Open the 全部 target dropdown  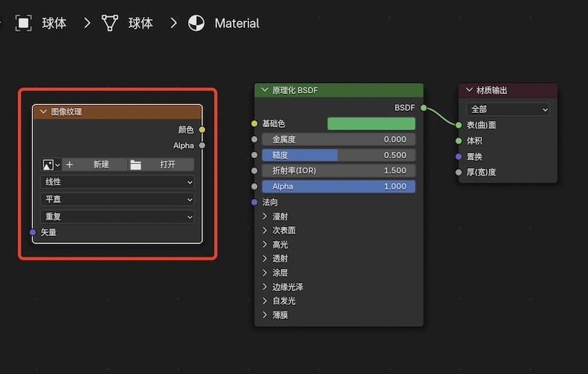pyautogui.click(x=508, y=109)
